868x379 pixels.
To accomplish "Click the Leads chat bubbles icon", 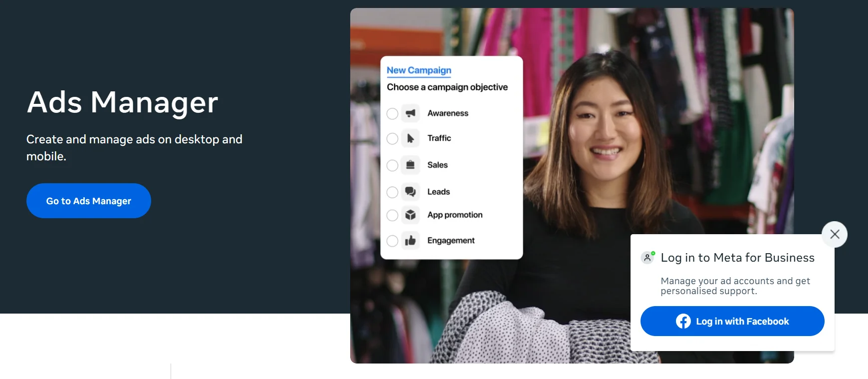I will tap(411, 192).
